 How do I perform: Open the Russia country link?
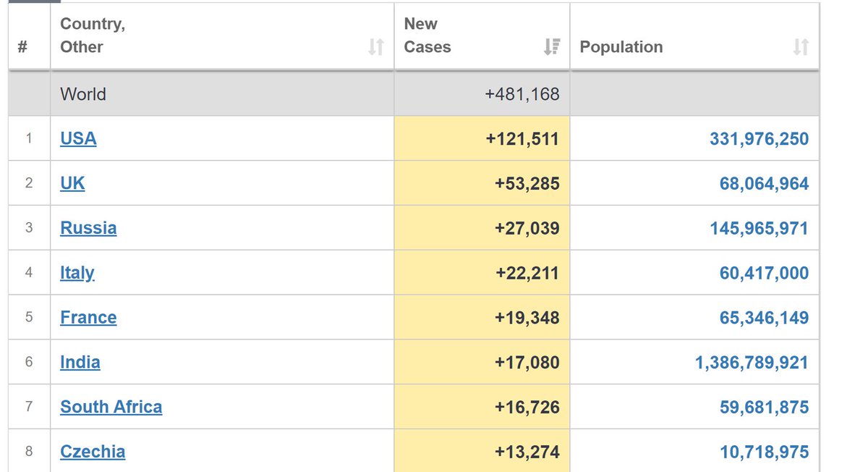(88, 228)
